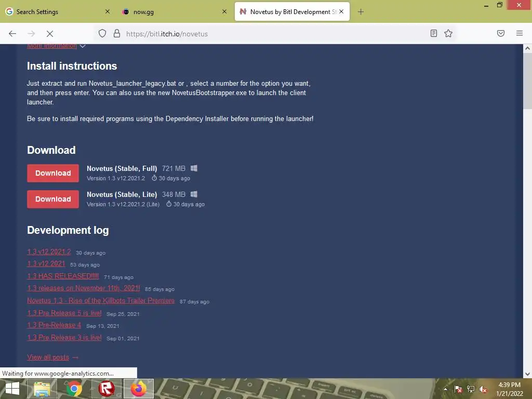The image size is (532, 399).
Task: Download Novetus Stable Lite build
Action: 53,199
